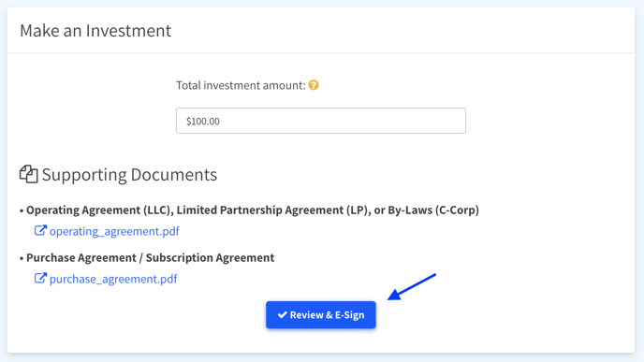644x362 pixels.
Task: Click the orange help question mark icon
Action: click(x=314, y=85)
